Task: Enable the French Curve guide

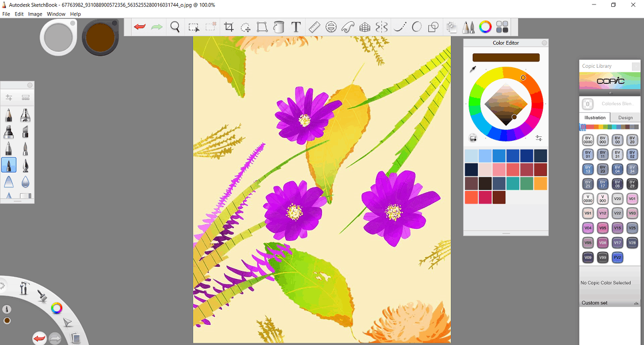Action: point(348,27)
